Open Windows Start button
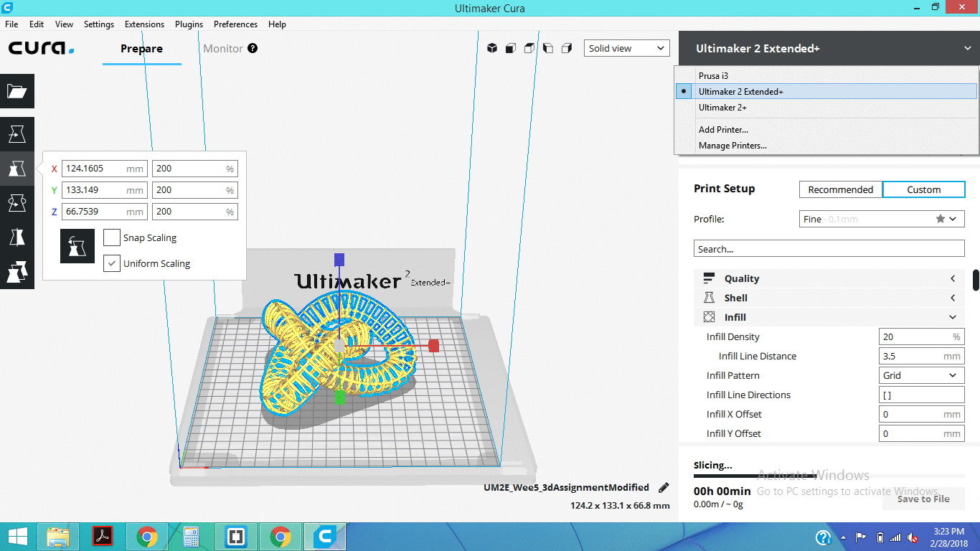Image resolution: width=980 pixels, height=551 pixels. tap(18, 536)
